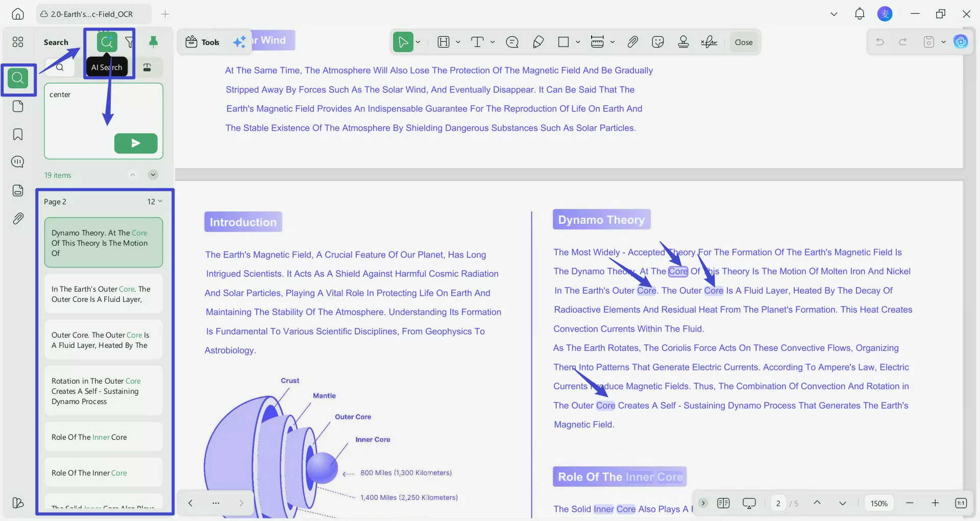
Task: Open the measure tool dropdown
Action: [613, 42]
